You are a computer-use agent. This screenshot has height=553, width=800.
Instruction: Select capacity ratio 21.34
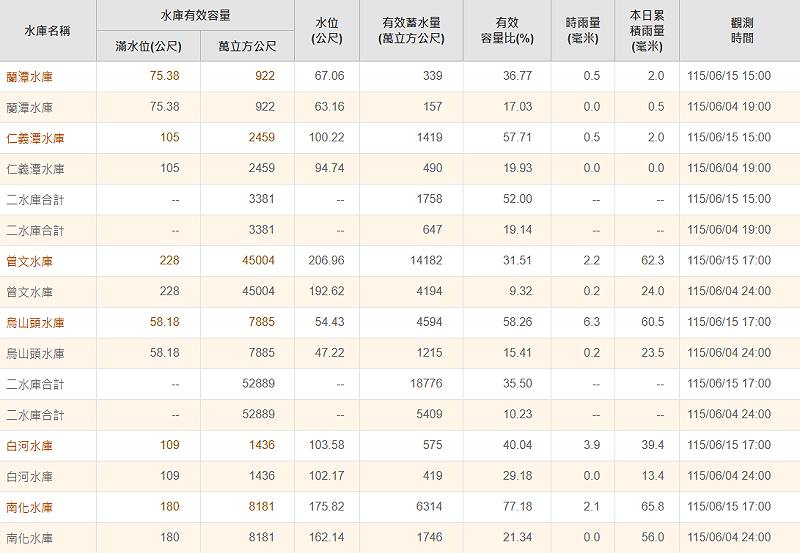(517, 537)
